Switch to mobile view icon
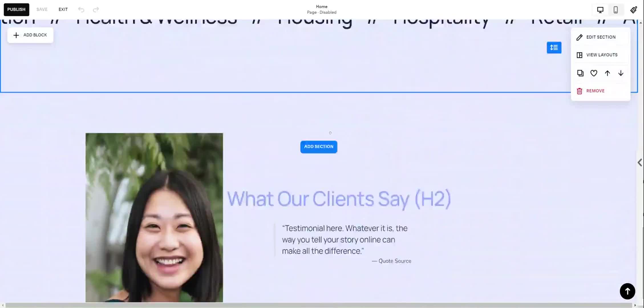Screen dimensions: 644x308 coord(616,10)
